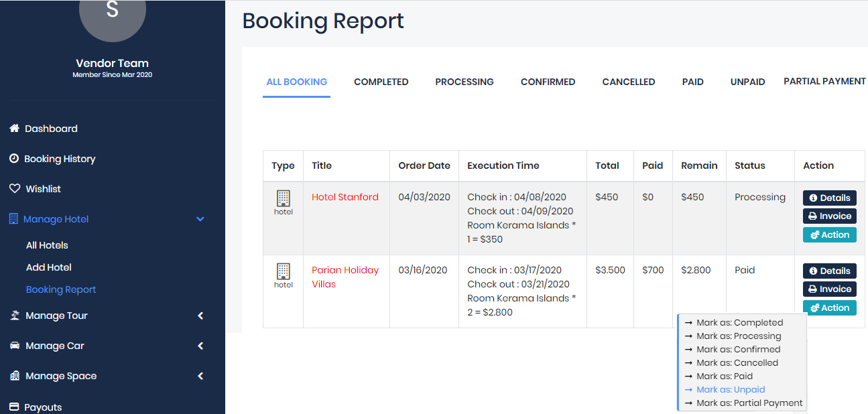The image size is (868, 414).
Task: Click the Manage Car icon
Action: tap(15, 346)
